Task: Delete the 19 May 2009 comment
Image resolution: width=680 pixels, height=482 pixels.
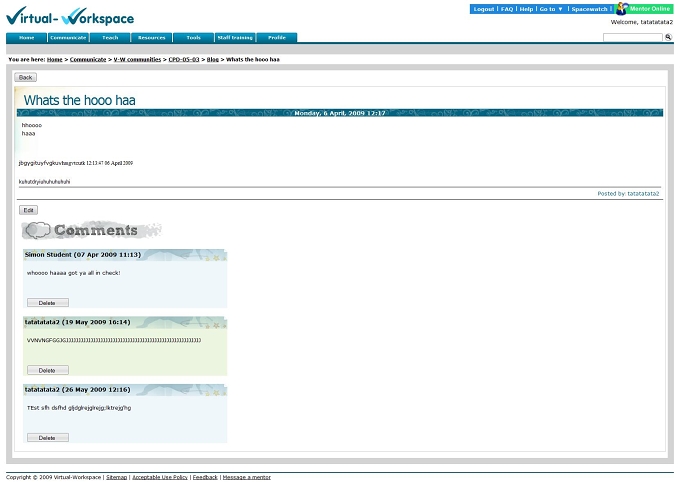Action: click(48, 370)
